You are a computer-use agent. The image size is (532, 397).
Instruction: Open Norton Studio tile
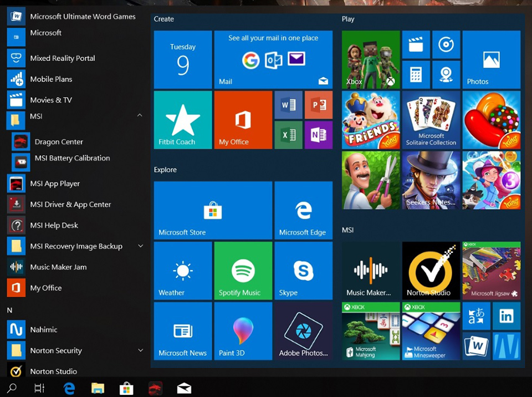(431, 271)
